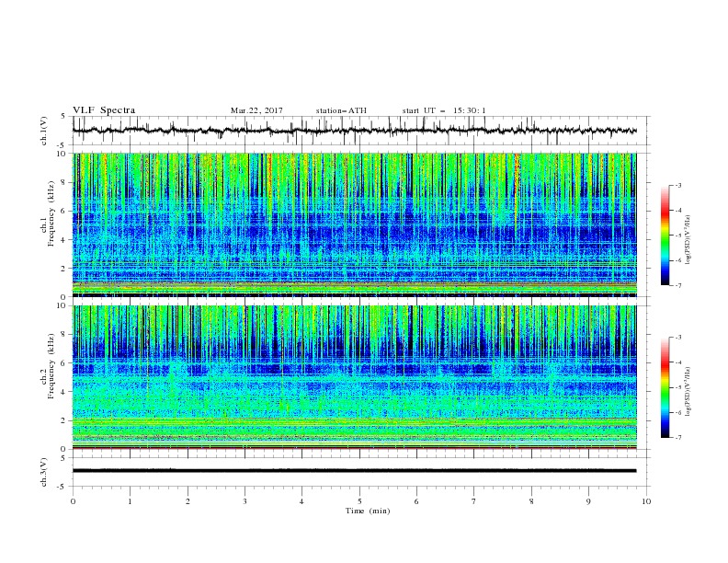
Task: Click the time axis tick label "3"
Action: pos(245,501)
